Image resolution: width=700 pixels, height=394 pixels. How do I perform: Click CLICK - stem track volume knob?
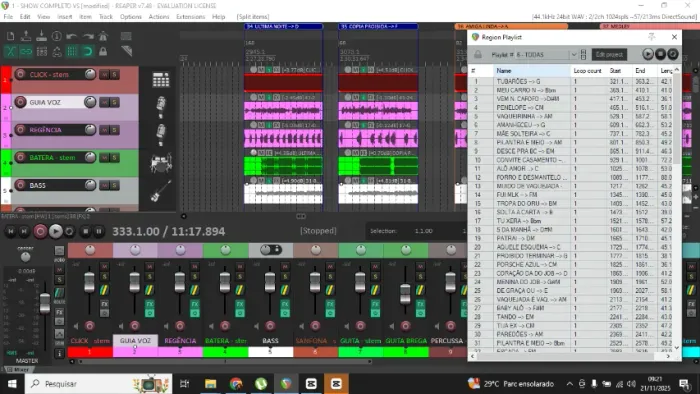90,75
